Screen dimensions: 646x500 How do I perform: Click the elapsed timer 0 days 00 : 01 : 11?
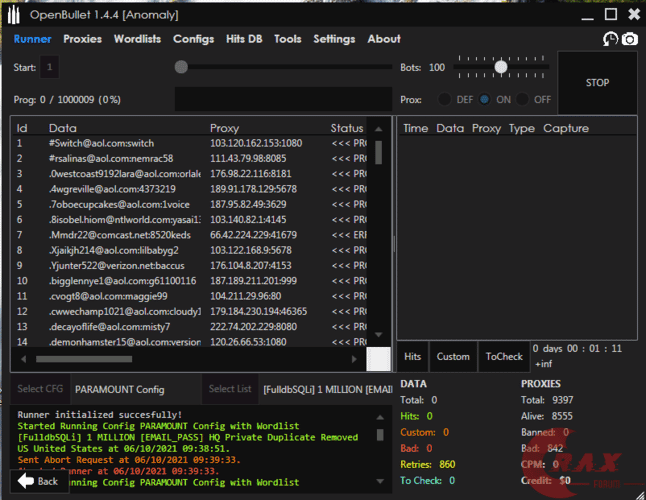coord(577,348)
